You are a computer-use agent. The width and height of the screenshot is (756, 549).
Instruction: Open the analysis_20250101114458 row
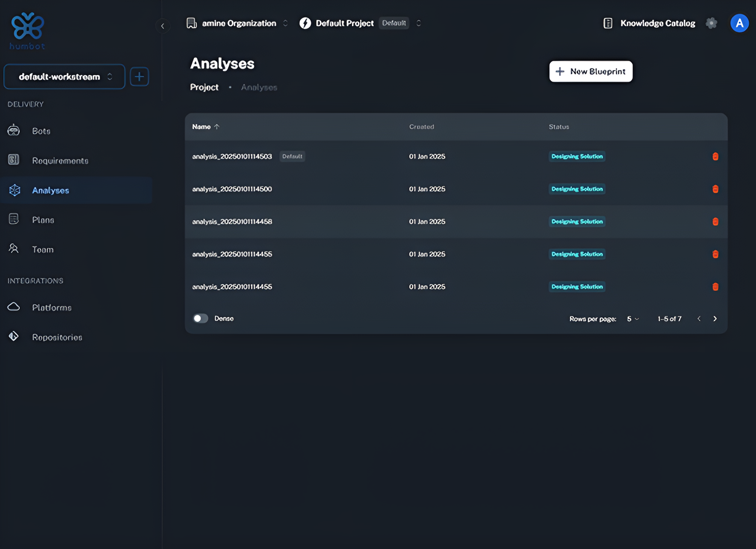coord(232,222)
